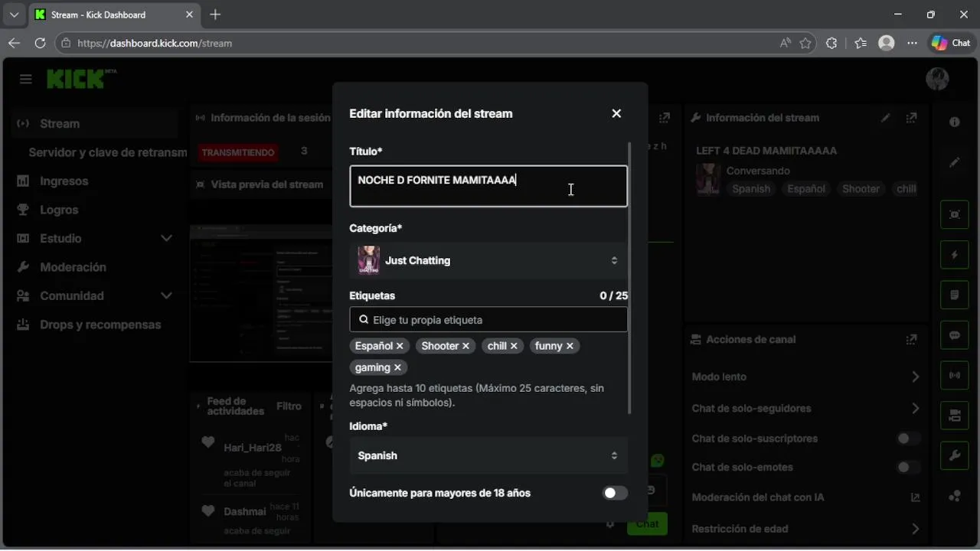980x551 pixels.
Task: Toggle the chat bubble widget icon
Action: pyautogui.click(x=955, y=335)
